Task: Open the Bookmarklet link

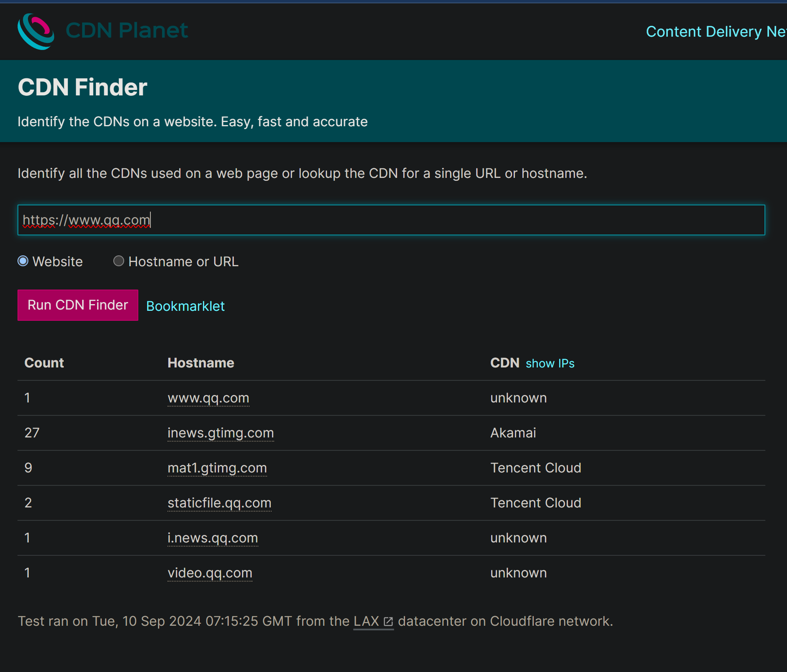Action: (x=185, y=306)
